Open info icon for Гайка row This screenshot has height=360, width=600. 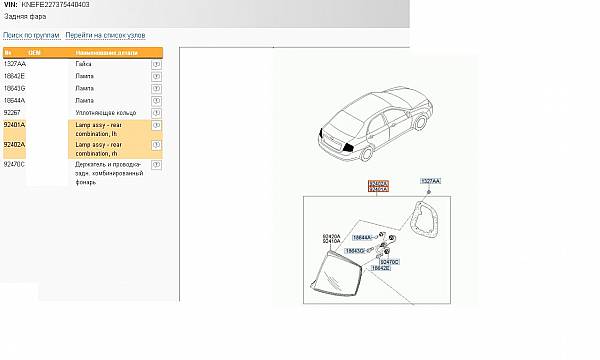point(156,64)
